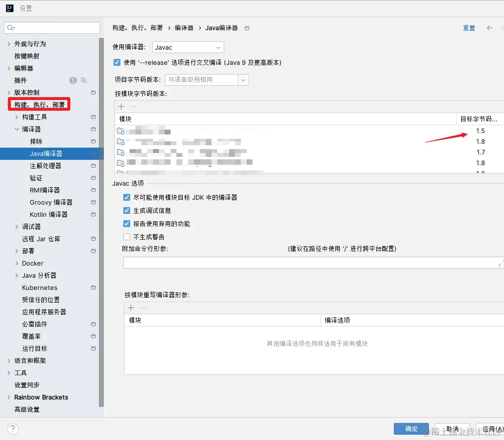Open the 高级设置 page

click(27, 409)
